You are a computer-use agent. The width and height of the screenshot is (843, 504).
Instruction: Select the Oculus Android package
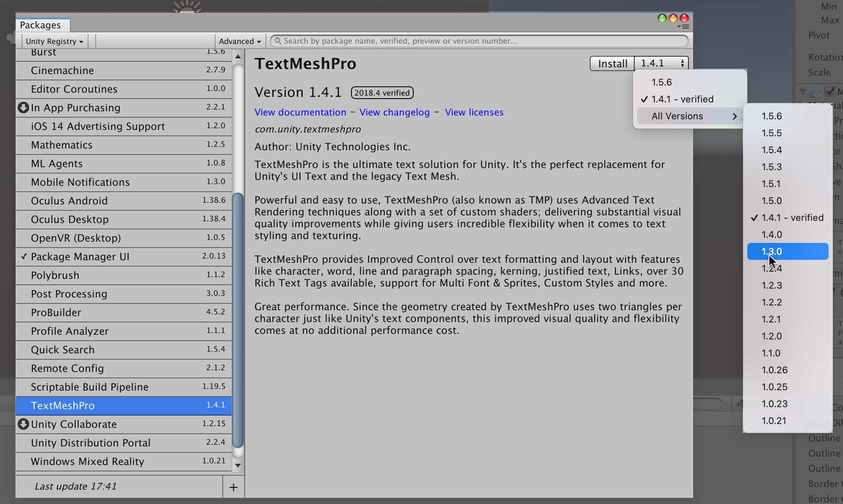[x=124, y=201]
